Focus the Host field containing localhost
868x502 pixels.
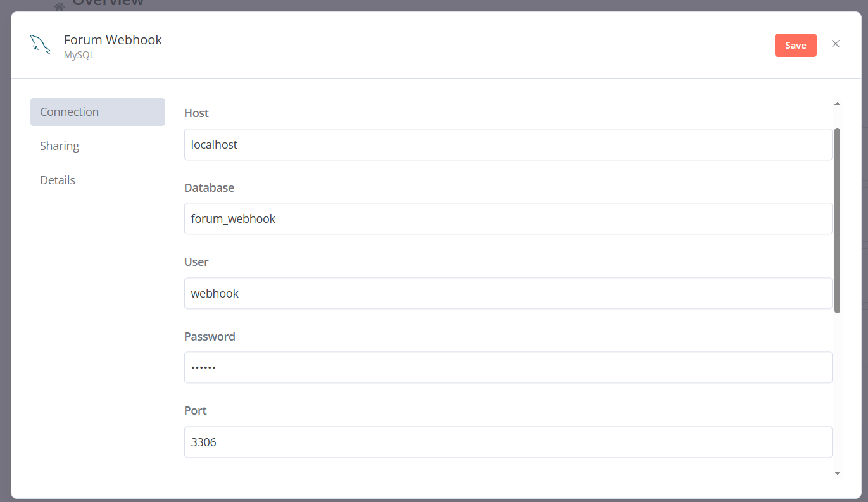[508, 145]
